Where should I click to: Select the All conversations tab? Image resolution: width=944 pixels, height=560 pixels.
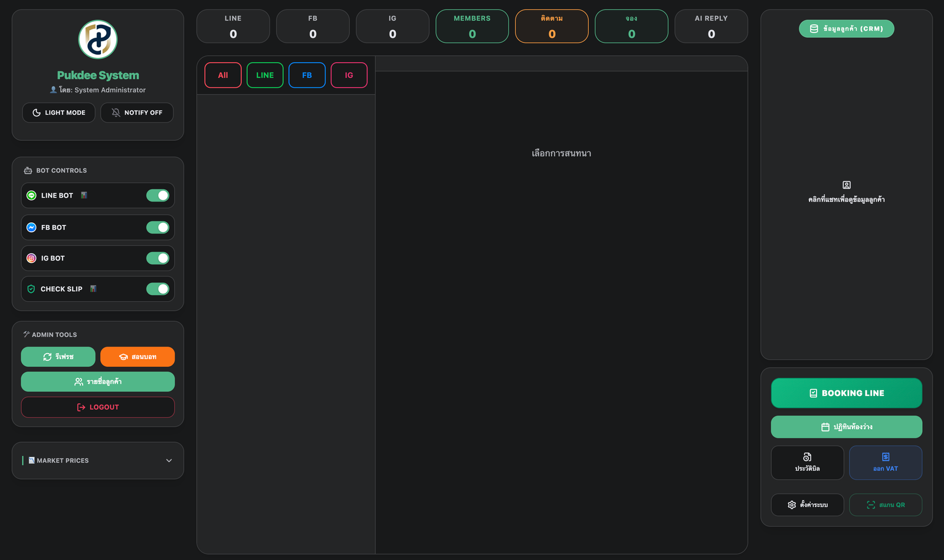[222, 75]
